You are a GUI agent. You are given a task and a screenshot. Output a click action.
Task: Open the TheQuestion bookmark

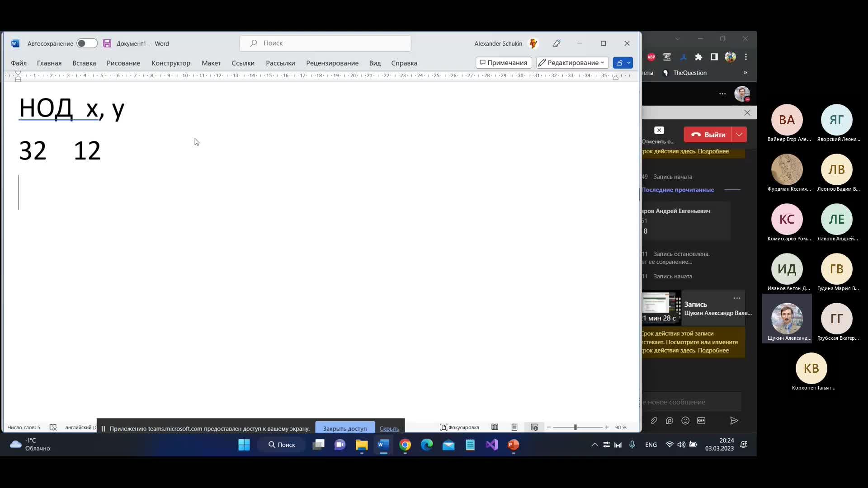684,73
